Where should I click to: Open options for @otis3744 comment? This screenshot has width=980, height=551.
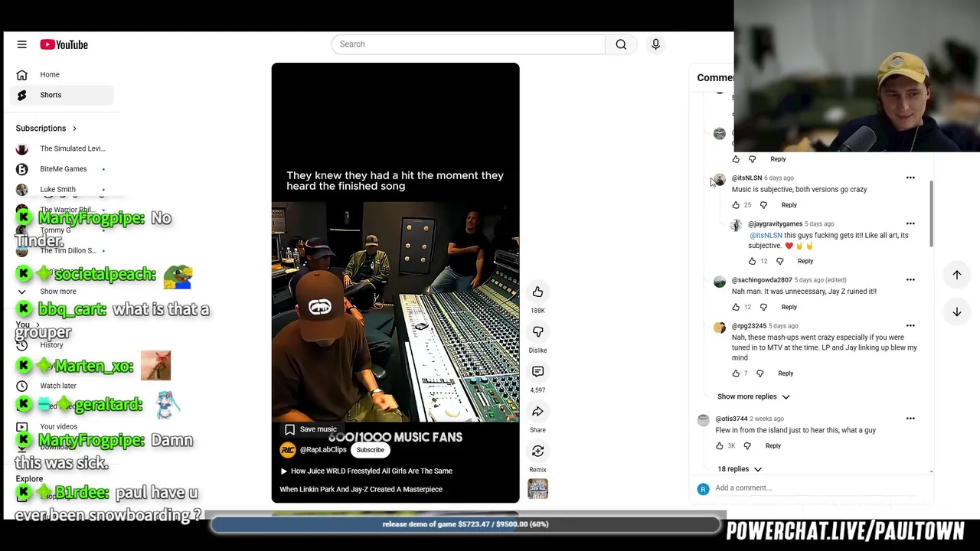(x=910, y=418)
